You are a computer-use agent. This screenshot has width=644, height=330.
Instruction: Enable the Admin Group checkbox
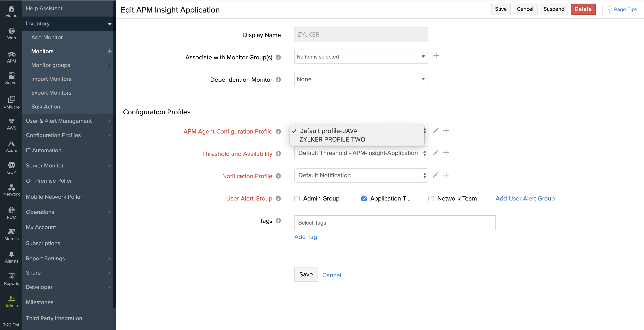click(297, 199)
